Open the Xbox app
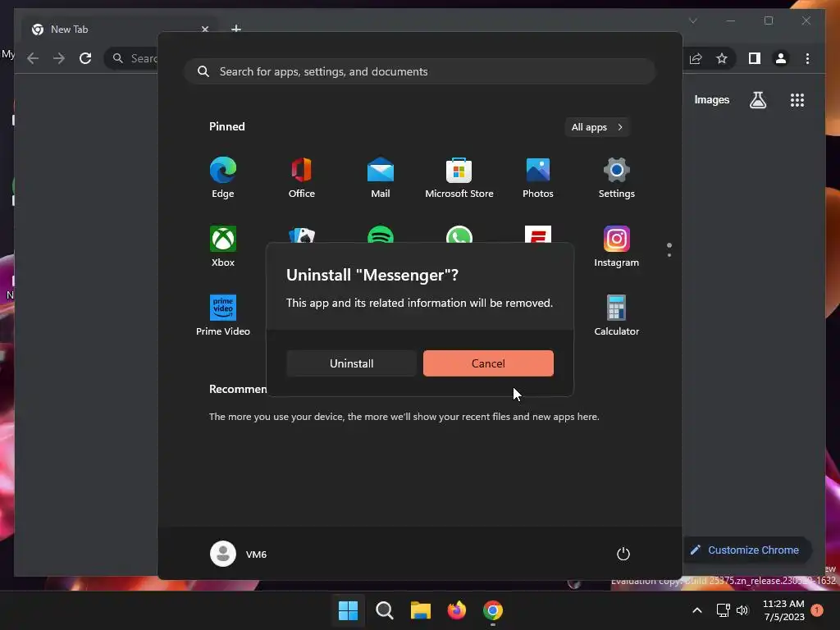 (x=223, y=246)
